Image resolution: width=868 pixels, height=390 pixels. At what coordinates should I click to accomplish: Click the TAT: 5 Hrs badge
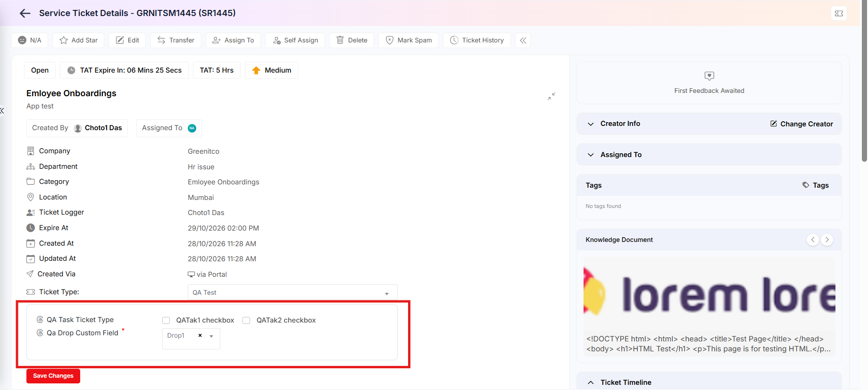tap(217, 70)
